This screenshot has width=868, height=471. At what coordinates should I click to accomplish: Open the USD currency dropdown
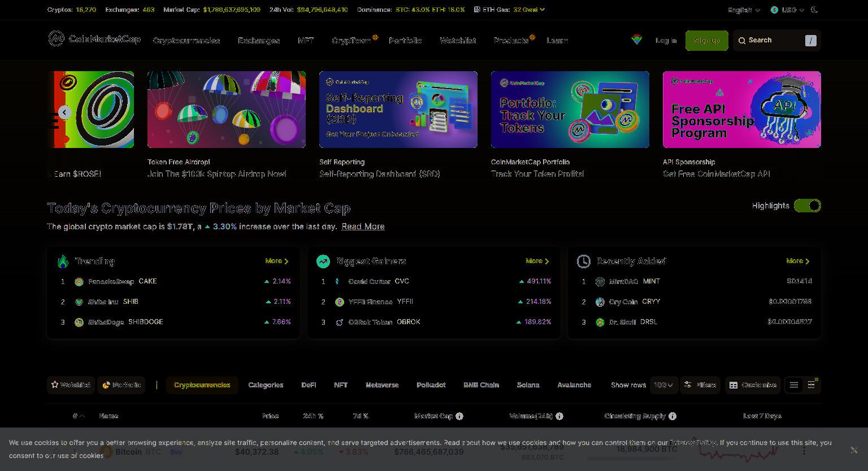[x=787, y=10]
